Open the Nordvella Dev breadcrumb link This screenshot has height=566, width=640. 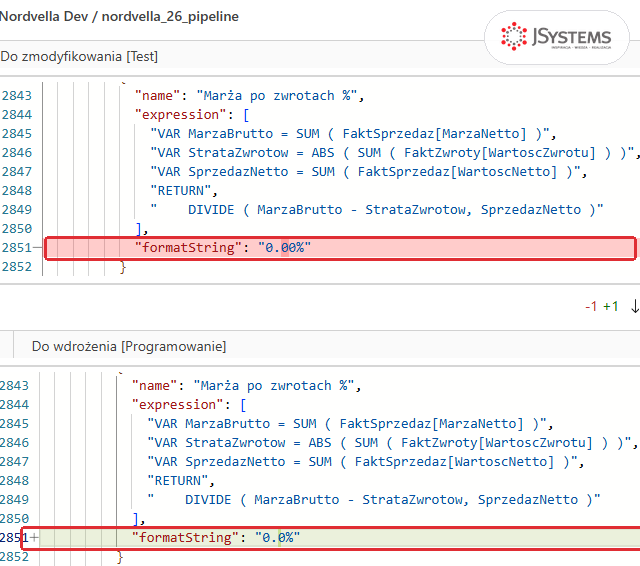point(44,16)
